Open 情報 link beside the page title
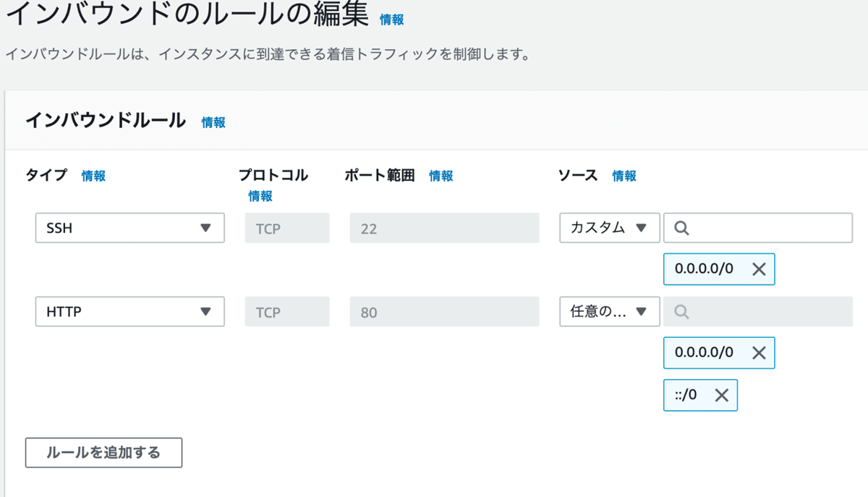The image size is (868, 497). tap(392, 20)
